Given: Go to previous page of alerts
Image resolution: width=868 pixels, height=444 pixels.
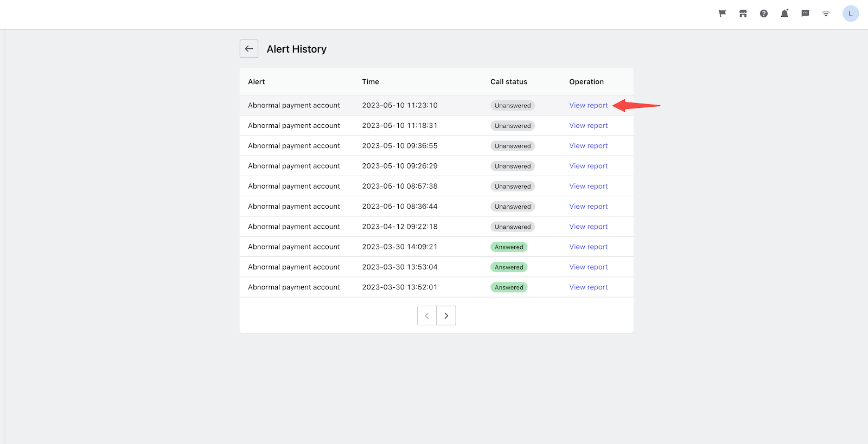Looking at the screenshot, I should point(427,316).
